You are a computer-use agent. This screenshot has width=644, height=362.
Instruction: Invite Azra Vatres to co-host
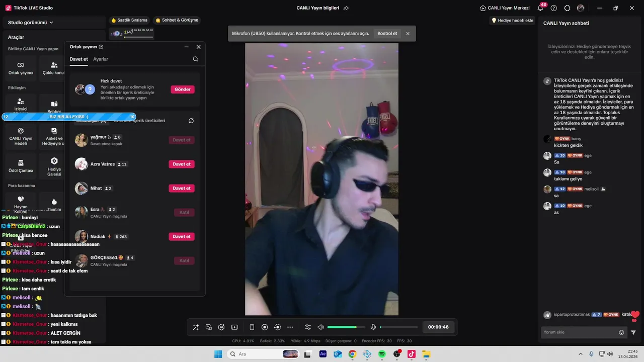(182, 164)
